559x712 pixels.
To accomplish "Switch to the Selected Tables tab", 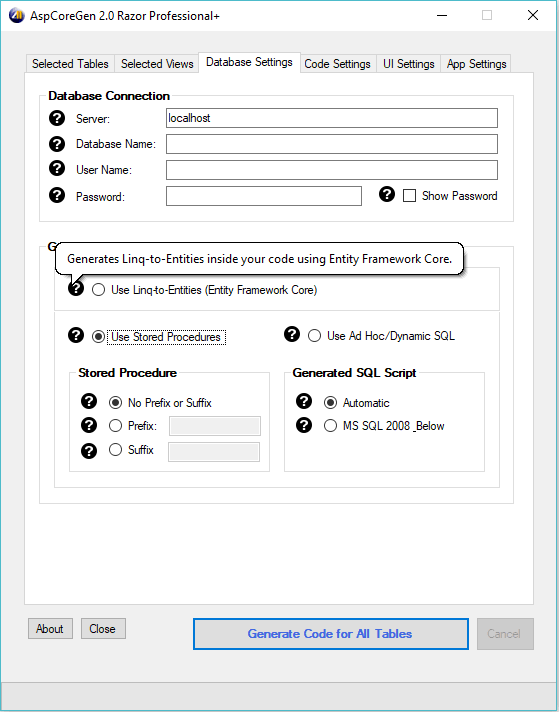I will (70, 64).
